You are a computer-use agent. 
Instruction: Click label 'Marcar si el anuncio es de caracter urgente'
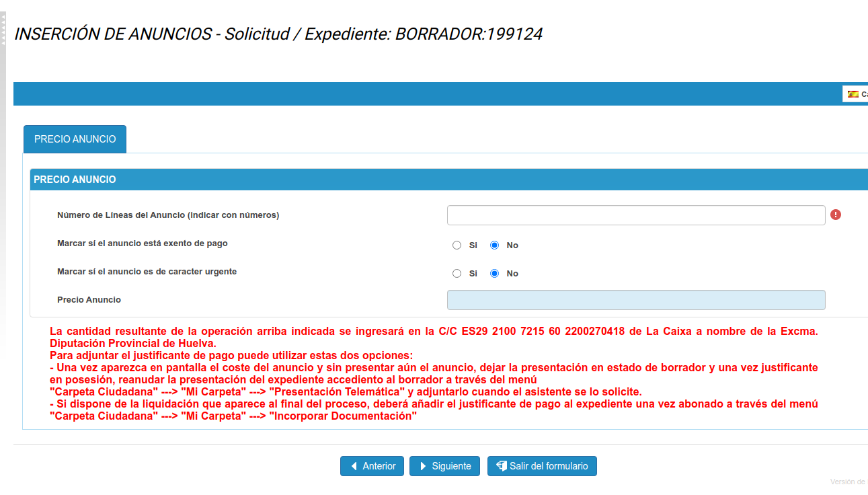pos(147,272)
